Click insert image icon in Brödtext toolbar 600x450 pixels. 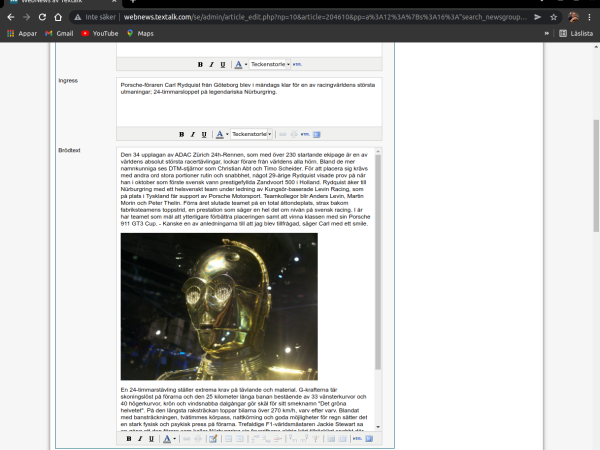click(213, 439)
